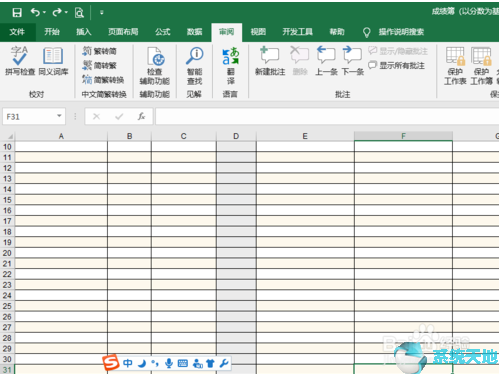The width and height of the screenshot is (499, 374).
Task: Select row 10 header
Action: [7, 147]
